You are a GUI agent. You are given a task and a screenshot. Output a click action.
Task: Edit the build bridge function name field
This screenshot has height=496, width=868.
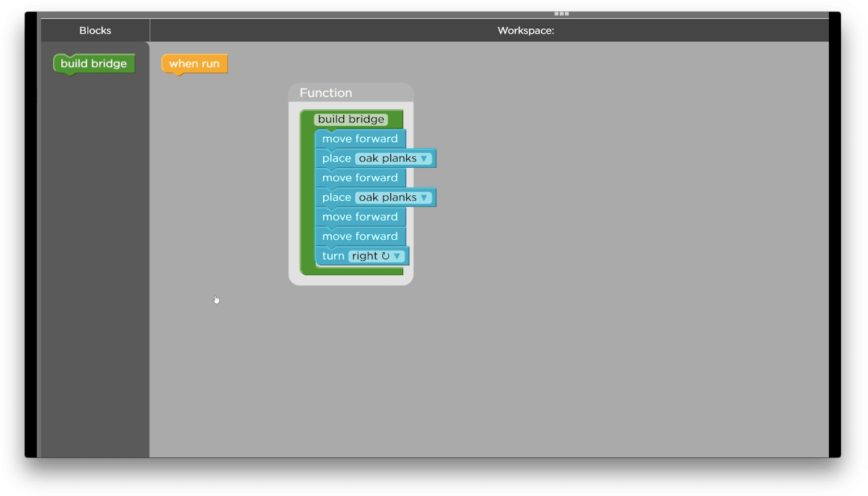coord(351,120)
